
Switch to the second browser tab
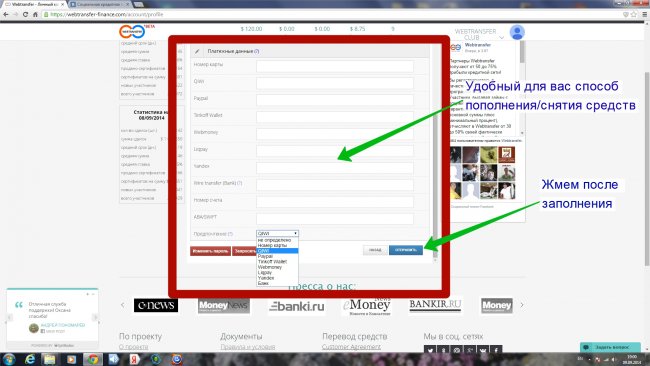click(x=99, y=4)
